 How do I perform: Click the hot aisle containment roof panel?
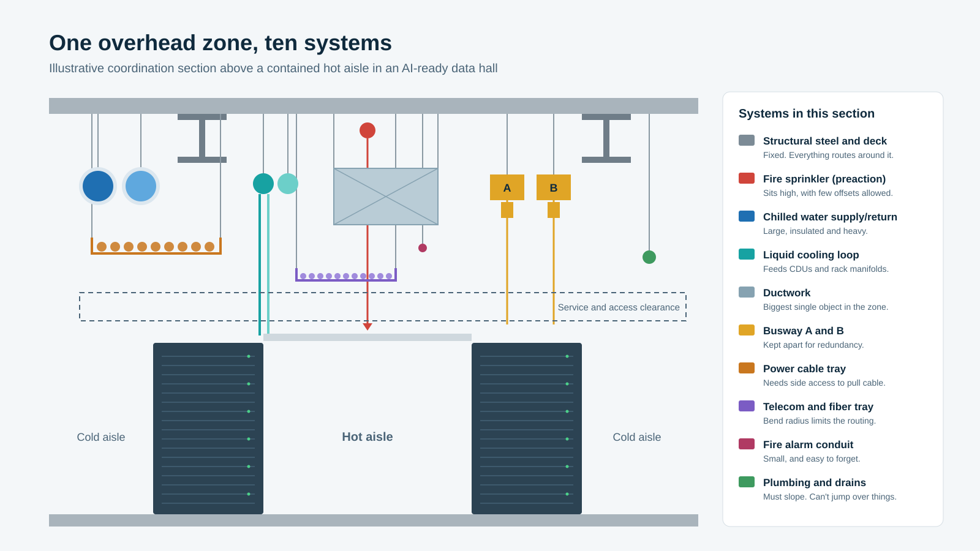(367, 337)
